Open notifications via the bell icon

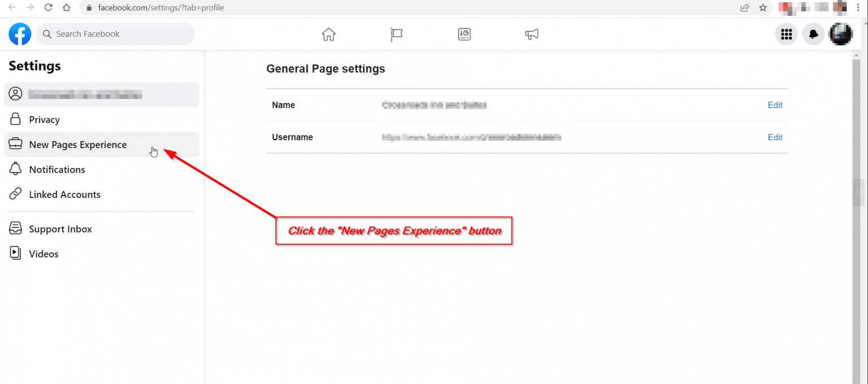813,34
